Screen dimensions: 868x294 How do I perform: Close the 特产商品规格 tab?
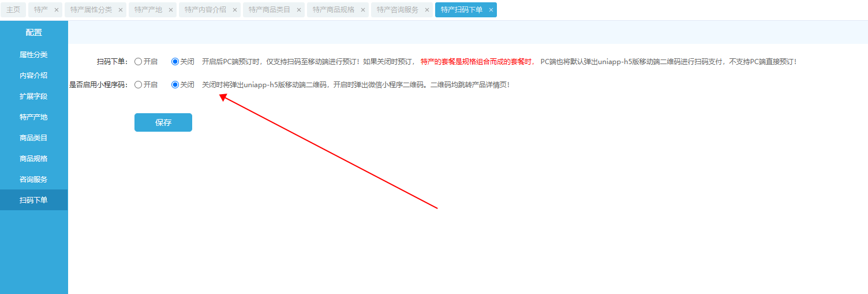point(363,10)
